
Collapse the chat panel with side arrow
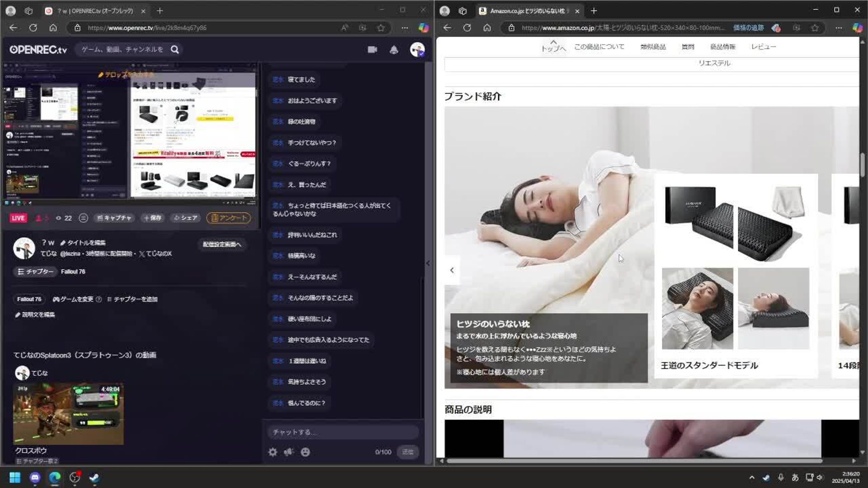[428, 263]
